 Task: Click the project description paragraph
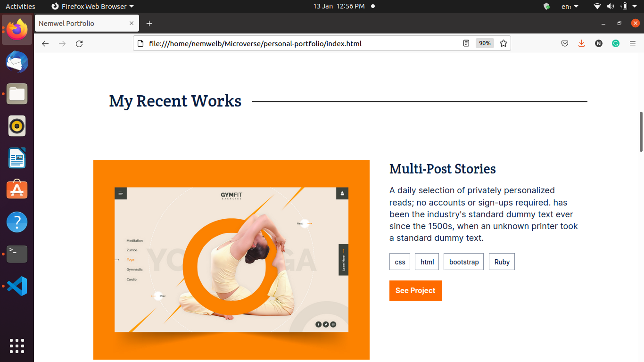pyautogui.click(x=484, y=214)
